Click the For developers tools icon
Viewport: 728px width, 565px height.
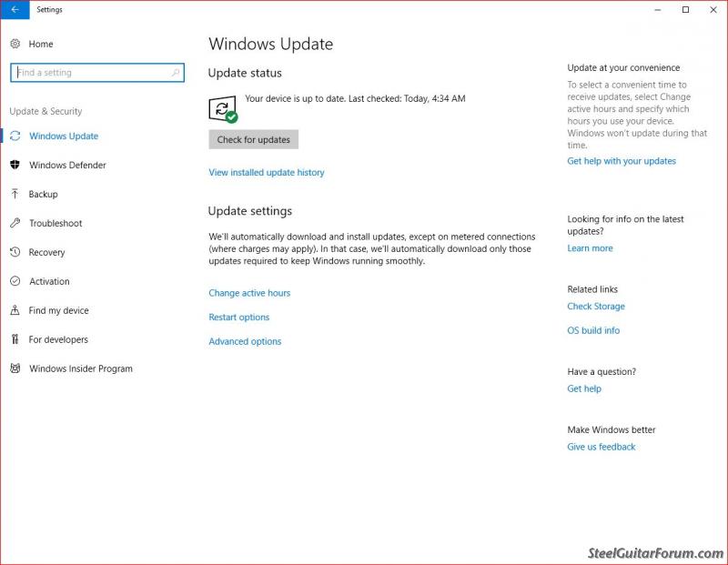(x=15, y=339)
